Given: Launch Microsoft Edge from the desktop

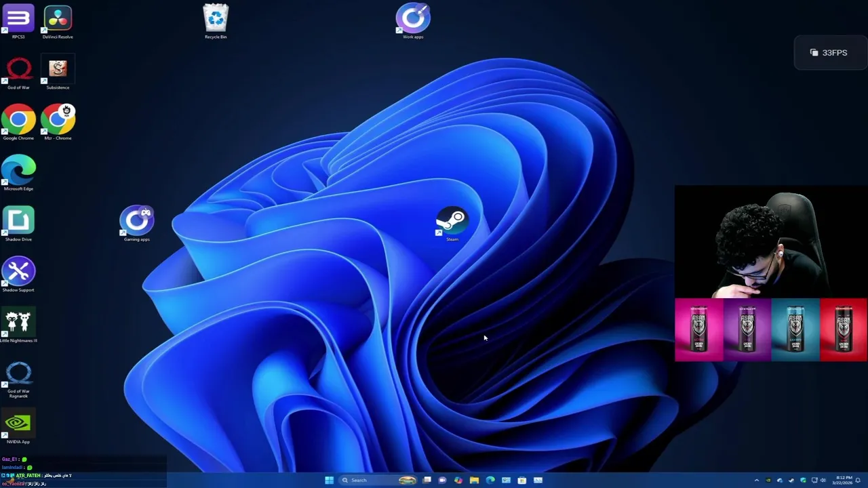Looking at the screenshot, I should click(18, 173).
